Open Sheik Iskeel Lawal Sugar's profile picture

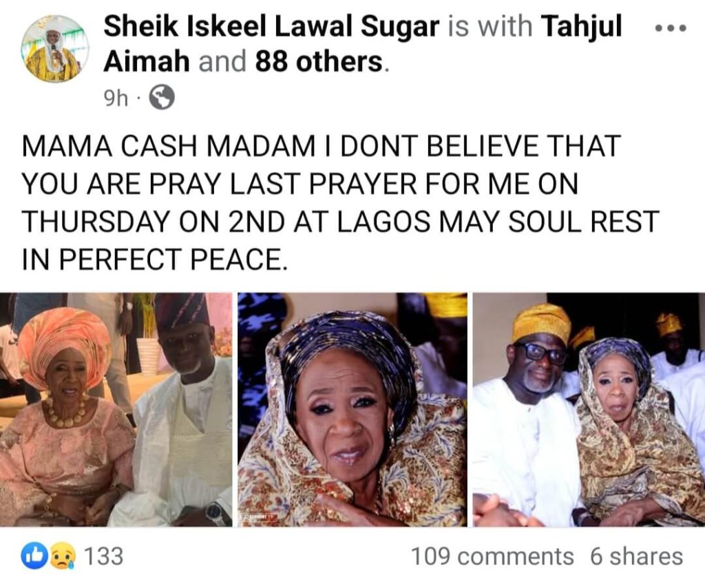point(55,49)
